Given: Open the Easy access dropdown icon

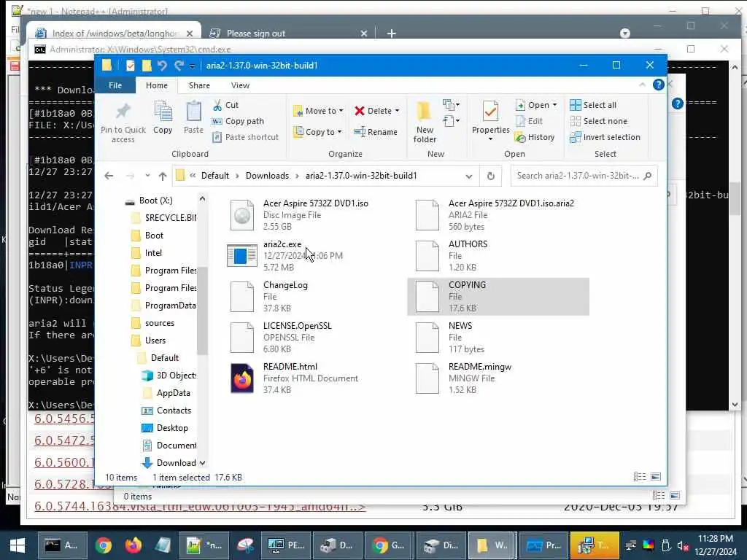Looking at the screenshot, I should tap(451, 122).
